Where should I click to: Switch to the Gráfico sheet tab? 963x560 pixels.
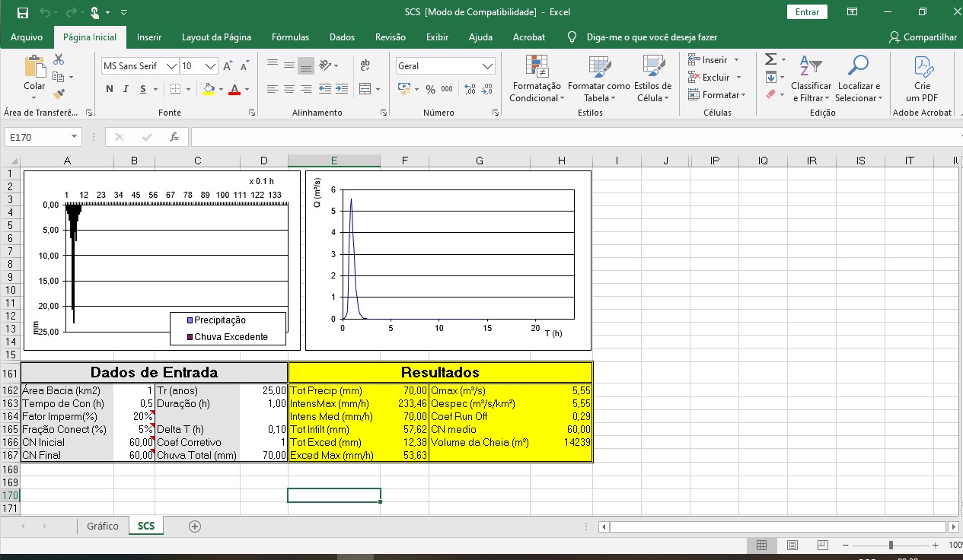102,526
